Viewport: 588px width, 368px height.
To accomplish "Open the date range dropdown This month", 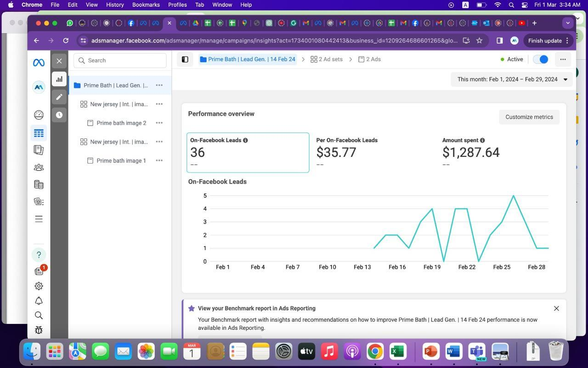I will [512, 79].
